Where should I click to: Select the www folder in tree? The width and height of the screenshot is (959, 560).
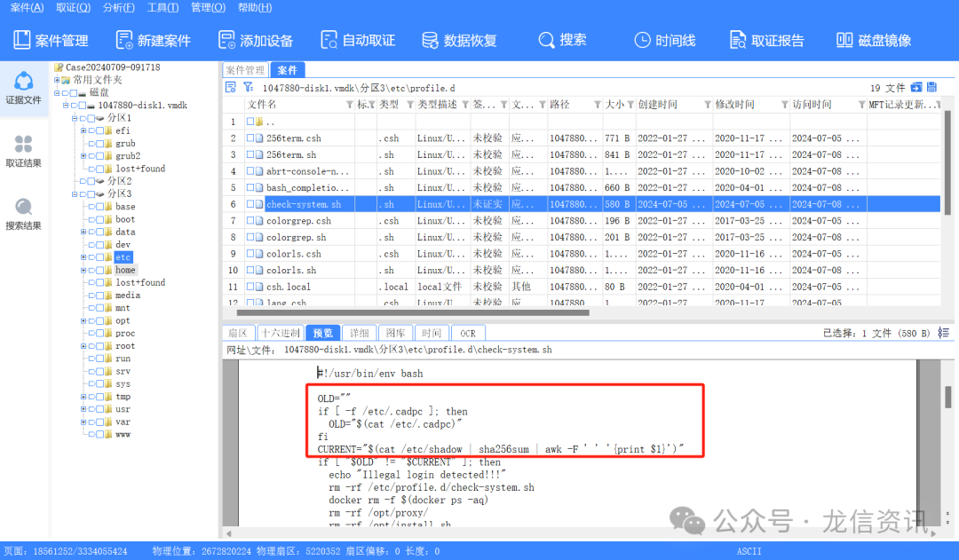point(123,435)
